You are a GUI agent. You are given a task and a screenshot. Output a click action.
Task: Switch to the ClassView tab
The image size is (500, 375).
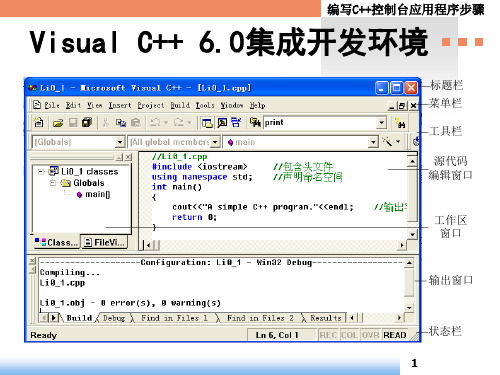tap(57, 242)
